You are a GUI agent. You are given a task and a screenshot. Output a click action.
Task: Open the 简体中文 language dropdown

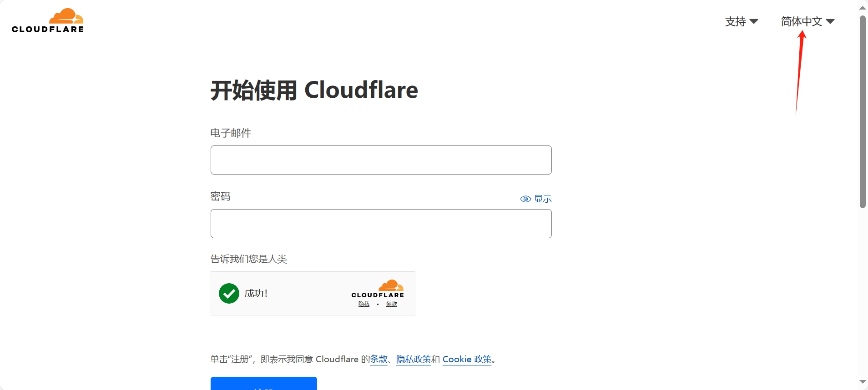(x=807, y=21)
